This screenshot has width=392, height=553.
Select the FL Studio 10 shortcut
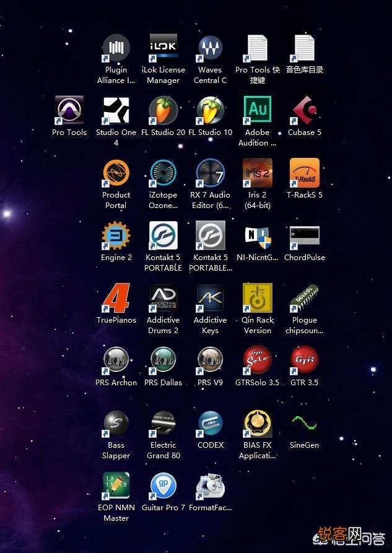click(211, 110)
